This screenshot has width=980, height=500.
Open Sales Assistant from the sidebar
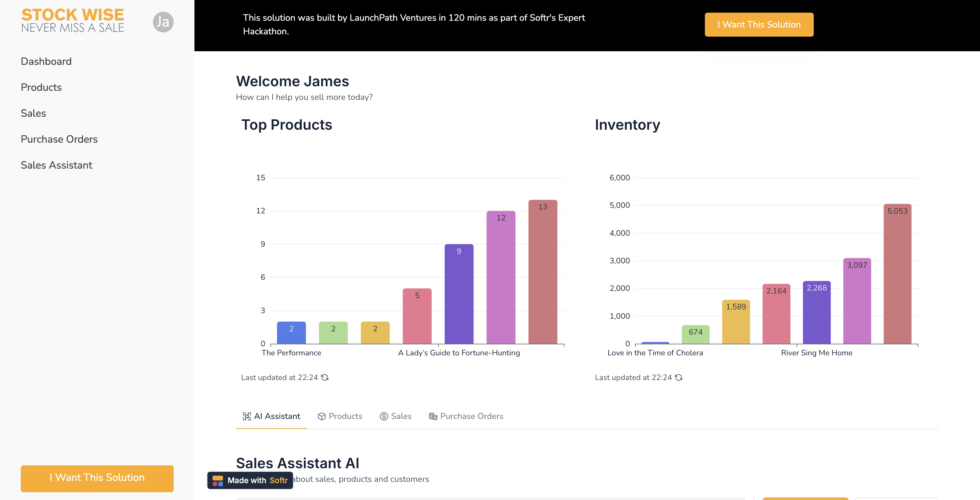click(x=56, y=165)
